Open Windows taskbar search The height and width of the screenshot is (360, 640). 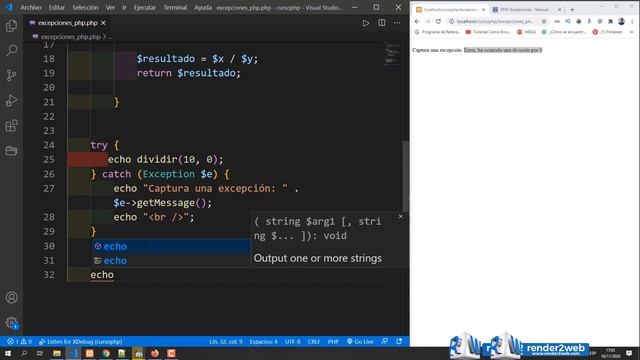tap(24, 353)
